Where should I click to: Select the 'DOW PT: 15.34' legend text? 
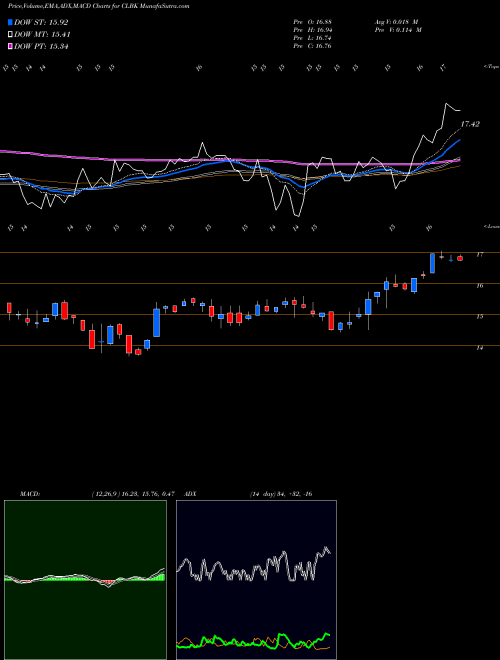coord(41,46)
